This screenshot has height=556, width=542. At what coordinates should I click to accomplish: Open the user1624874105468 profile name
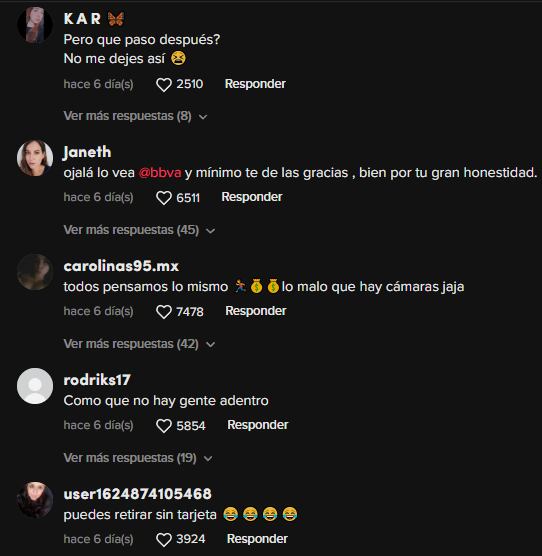point(138,494)
